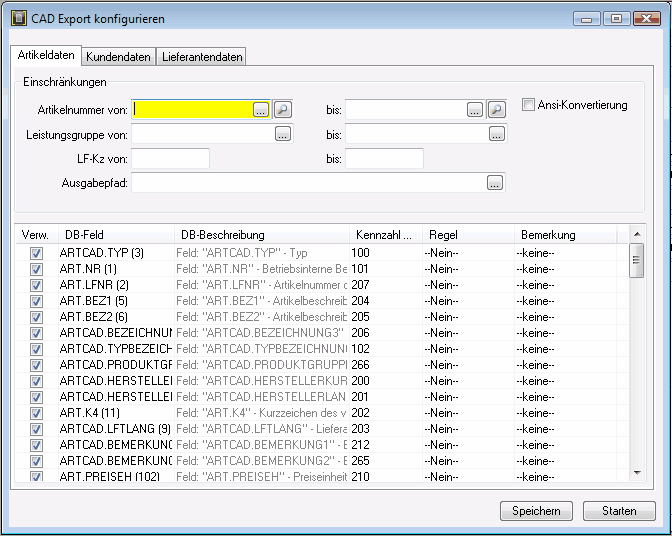The image size is (672, 536).
Task: Browse for Ausgabepfad output folder
Action: [x=494, y=182]
